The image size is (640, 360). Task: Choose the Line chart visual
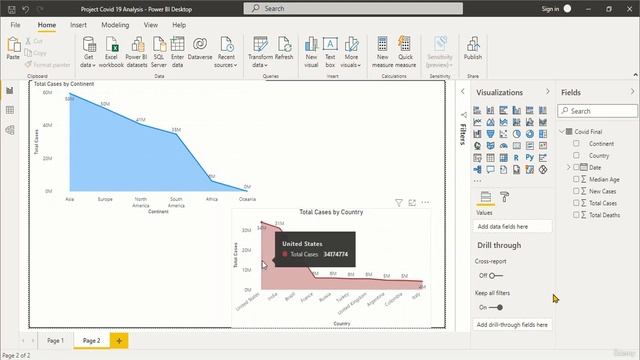(477, 122)
